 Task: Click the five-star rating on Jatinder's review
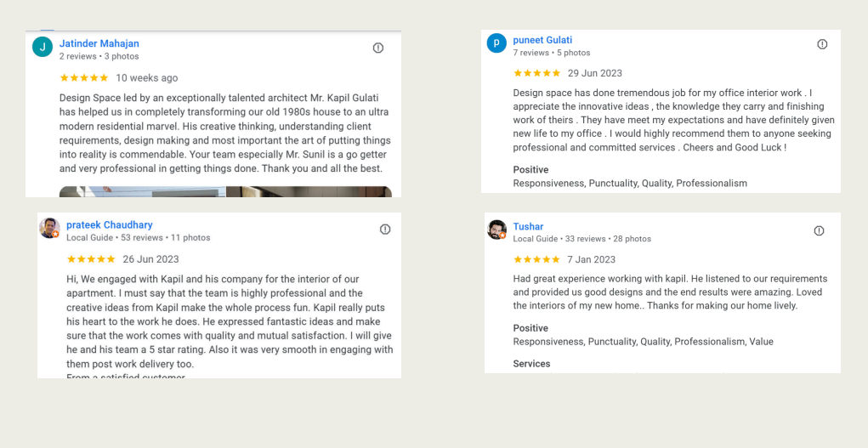83,78
